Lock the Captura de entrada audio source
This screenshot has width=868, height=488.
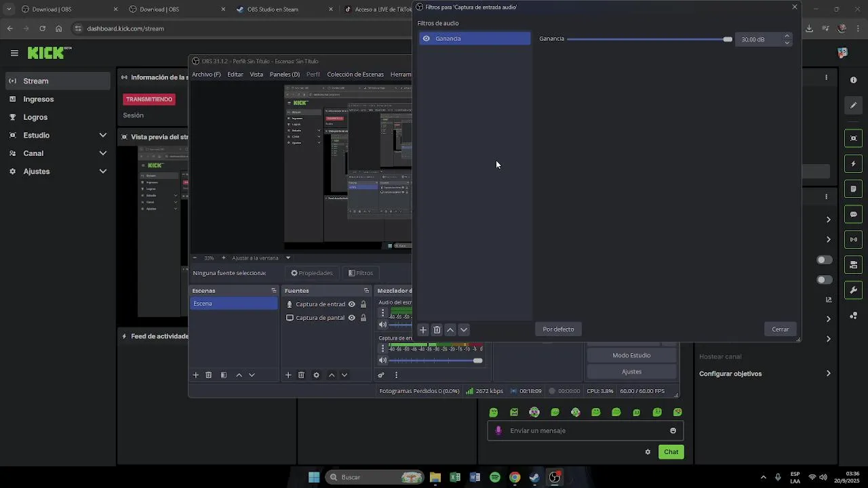coord(363,304)
